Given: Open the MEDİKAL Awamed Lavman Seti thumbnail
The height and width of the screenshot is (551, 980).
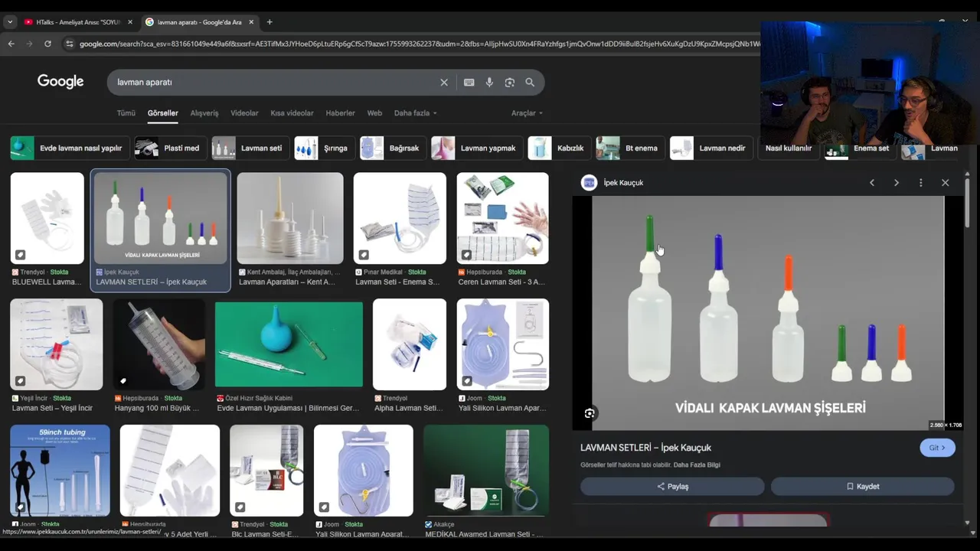Looking at the screenshot, I should (x=486, y=471).
